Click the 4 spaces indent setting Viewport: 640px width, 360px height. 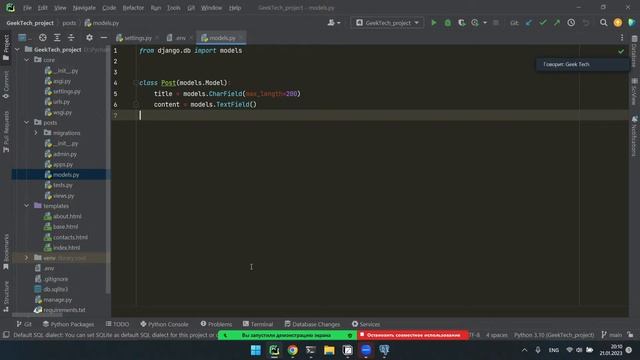(496, 335)
